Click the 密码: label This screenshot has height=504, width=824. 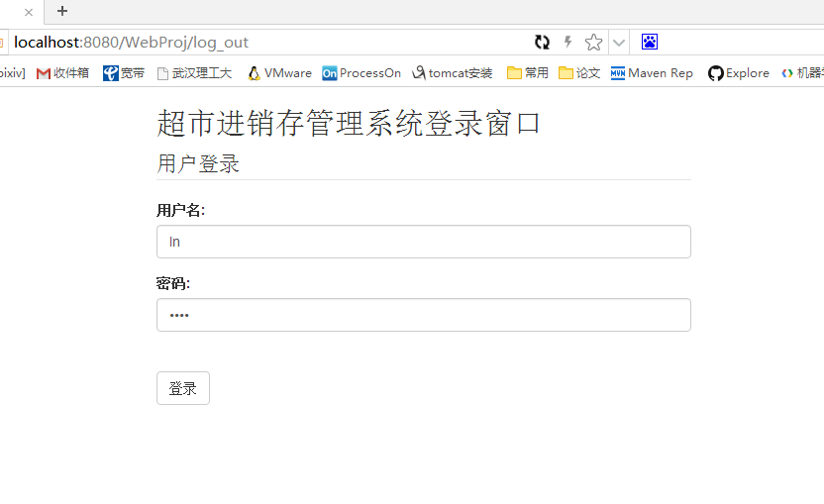pyautogui.click(x=173, y=284)
